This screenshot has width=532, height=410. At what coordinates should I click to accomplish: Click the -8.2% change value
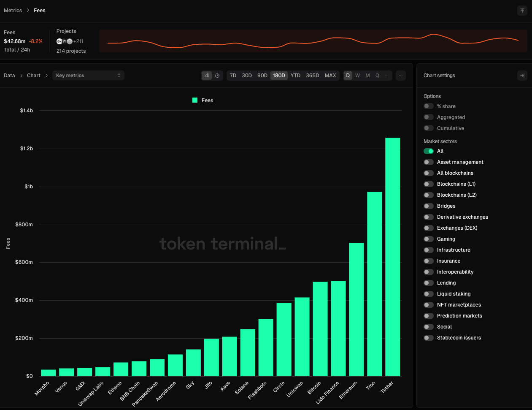(x=36, y=41)
